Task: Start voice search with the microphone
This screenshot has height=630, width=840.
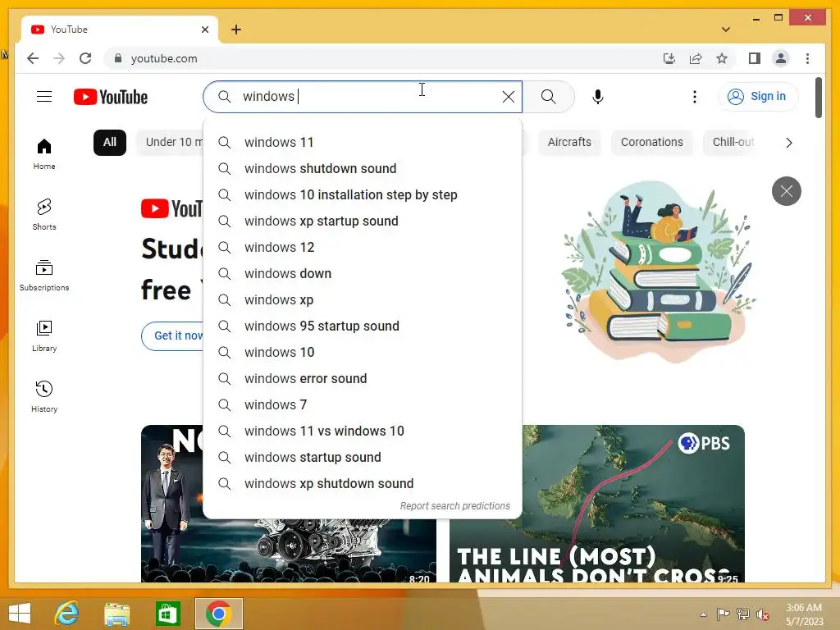Action: click(598, 97)
